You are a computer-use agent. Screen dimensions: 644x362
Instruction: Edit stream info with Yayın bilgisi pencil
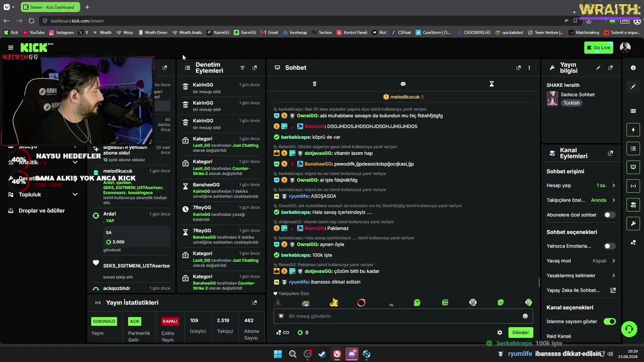[x=598, y=68]
